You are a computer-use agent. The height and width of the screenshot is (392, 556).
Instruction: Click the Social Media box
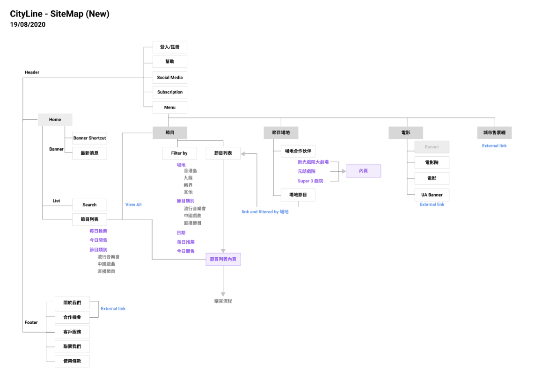tap(170, 77)
